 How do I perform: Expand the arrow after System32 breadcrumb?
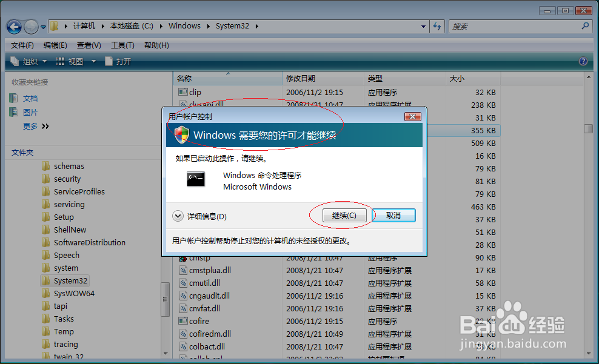coord(256,26)
